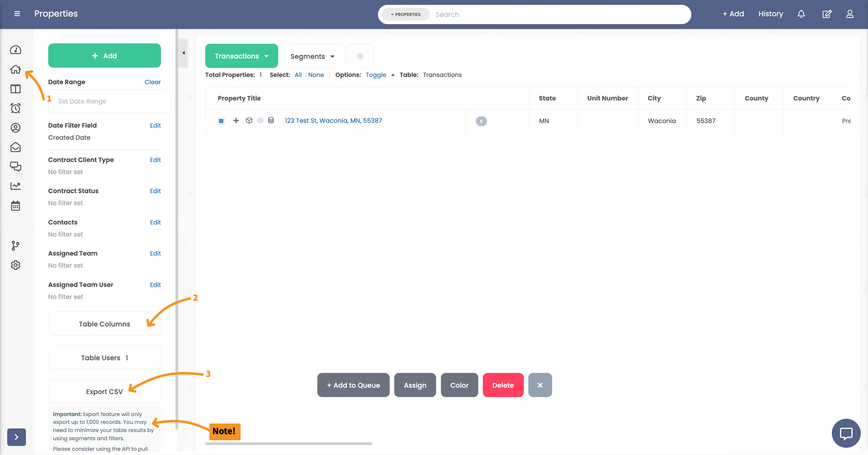Click the Toggle options link

(x=376, y=75)
